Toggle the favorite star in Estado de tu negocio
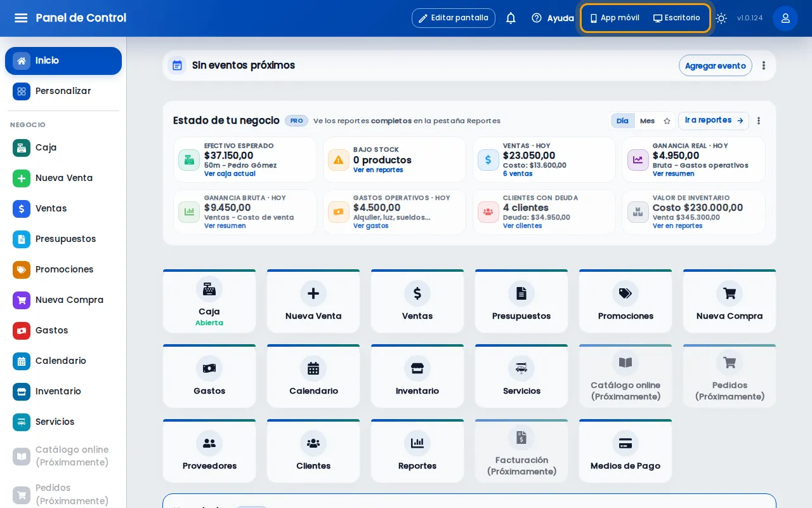The width and height of the screenshot is (812, 508). [667, 121]
